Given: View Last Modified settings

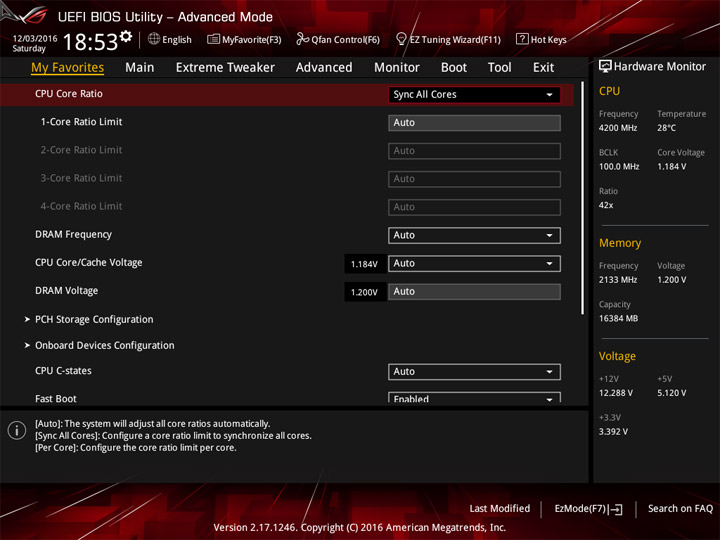Looking at the screenshot, I should [x=500, y=508].
